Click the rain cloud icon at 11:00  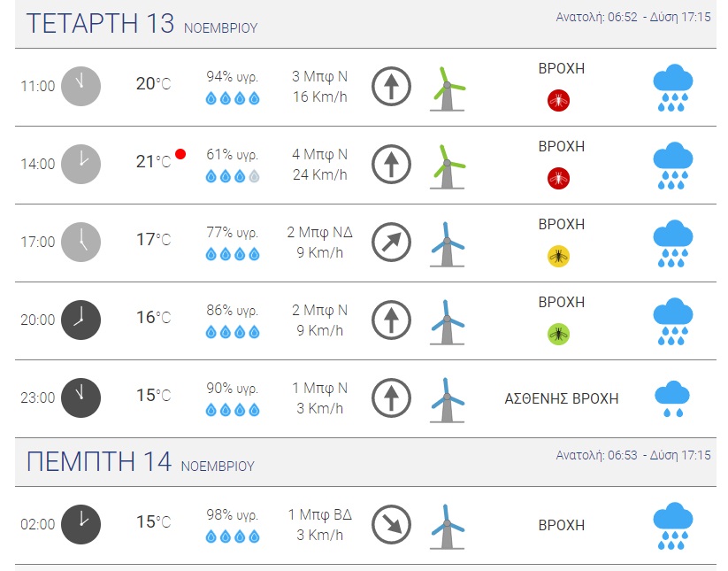click(672, 87)
